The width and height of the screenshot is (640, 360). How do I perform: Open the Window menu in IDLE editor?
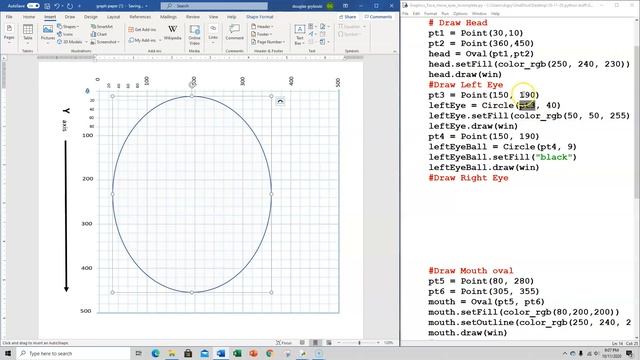click(479, 13)
